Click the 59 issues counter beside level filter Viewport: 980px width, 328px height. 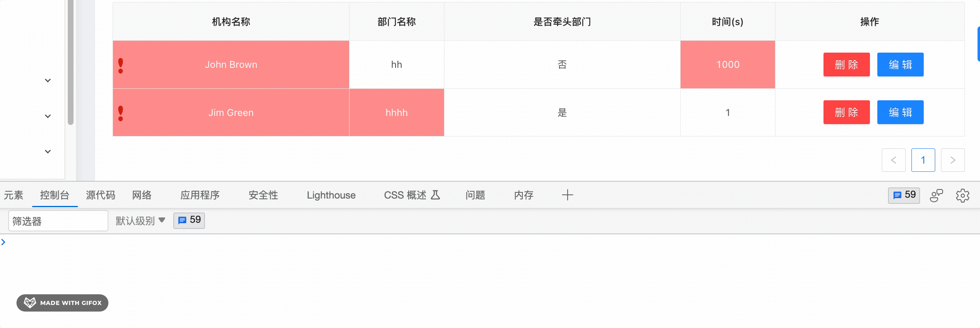pos(189,220)
